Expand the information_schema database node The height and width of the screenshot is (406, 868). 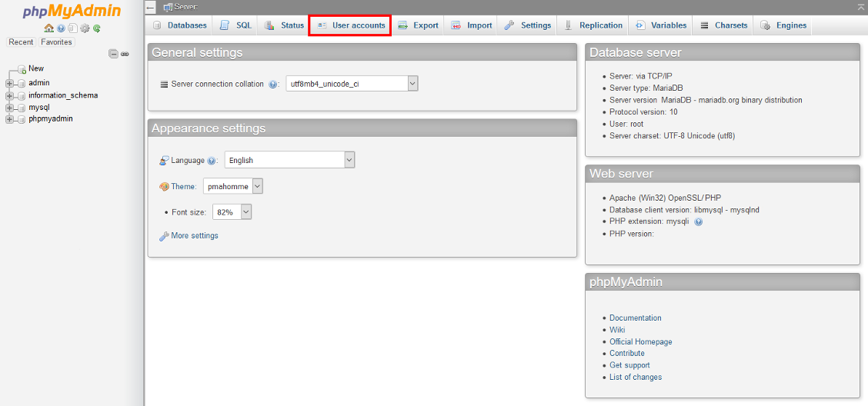pos(9,95)
